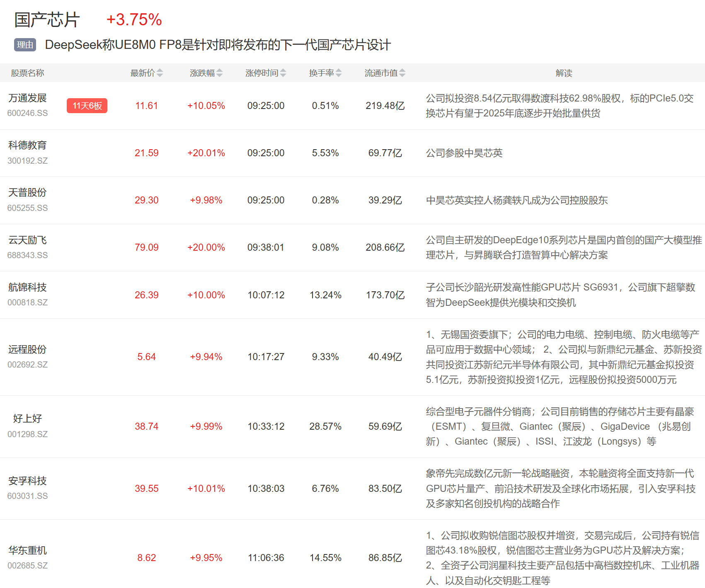Screen dimensions: 705x588
Task: Open stock 万通发展
Action: (x=27, y=98)
